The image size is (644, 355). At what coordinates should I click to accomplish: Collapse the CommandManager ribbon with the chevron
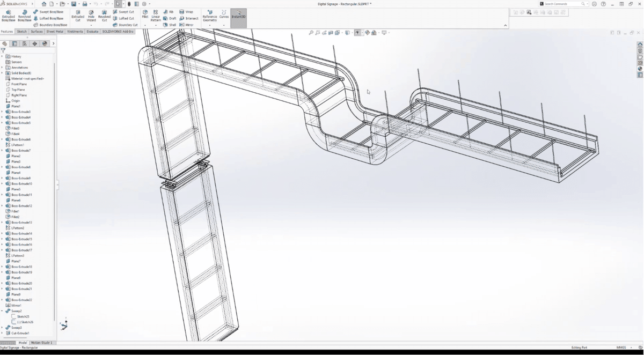pos(504,25)
